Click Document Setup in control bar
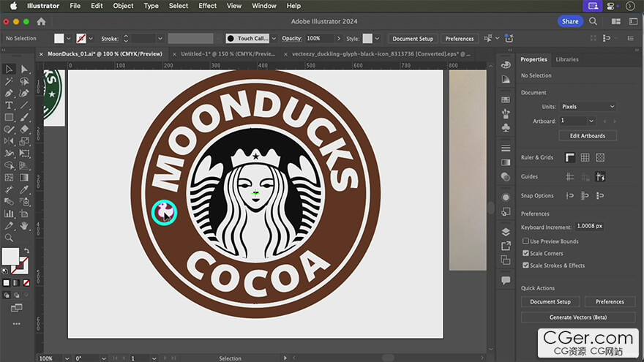 pyautogui.click(x=413, y=39)
